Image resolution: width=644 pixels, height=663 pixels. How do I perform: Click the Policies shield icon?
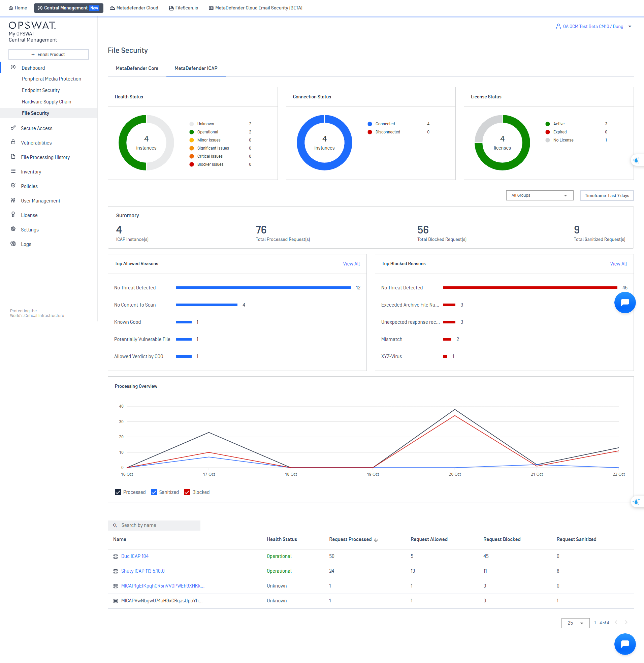point(13,186)
